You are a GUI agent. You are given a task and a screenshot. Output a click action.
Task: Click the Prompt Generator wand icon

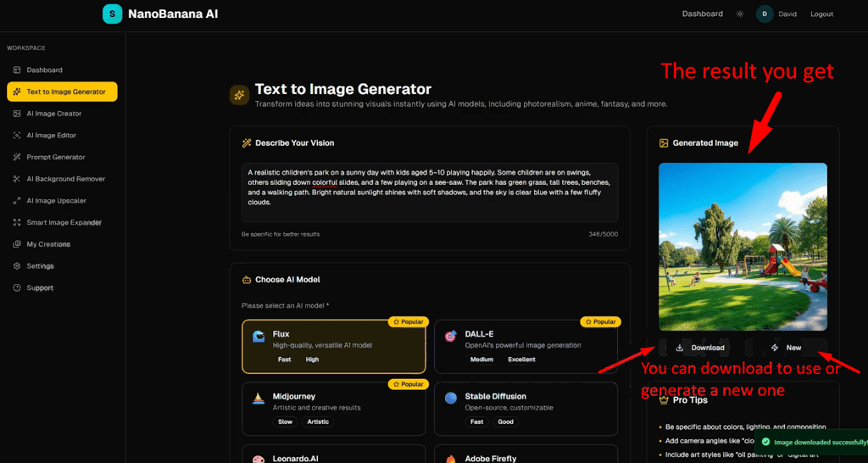point(17,157)
